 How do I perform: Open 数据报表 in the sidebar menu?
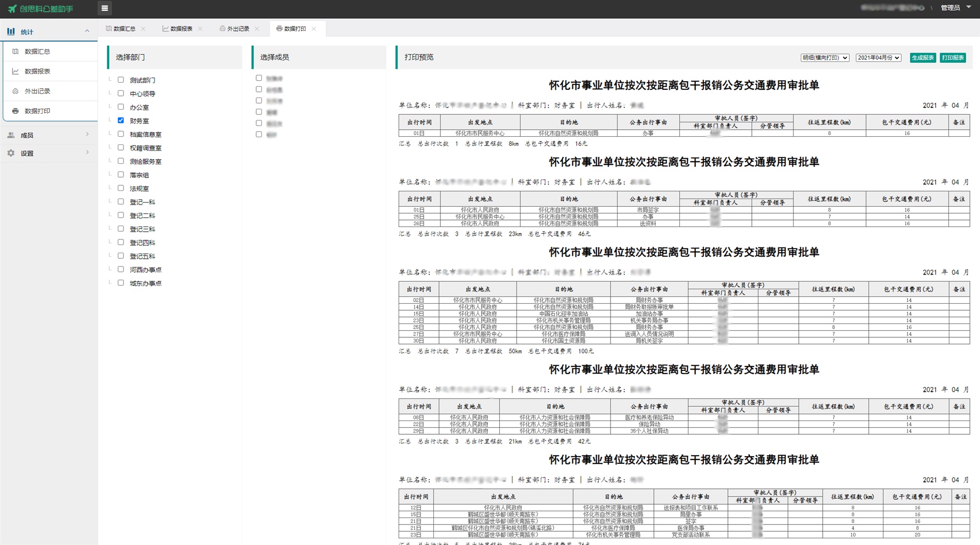[50, 71]
